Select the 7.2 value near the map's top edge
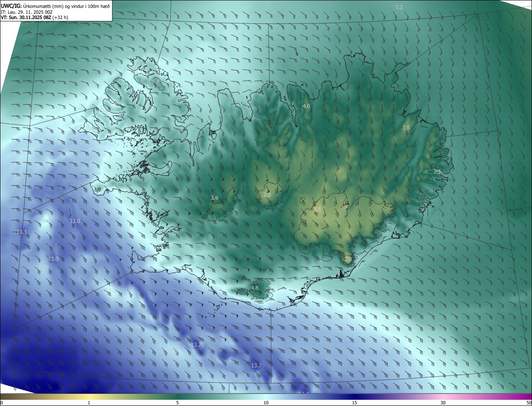The width and height of the screenshot is (532, 406). (399, 7)
